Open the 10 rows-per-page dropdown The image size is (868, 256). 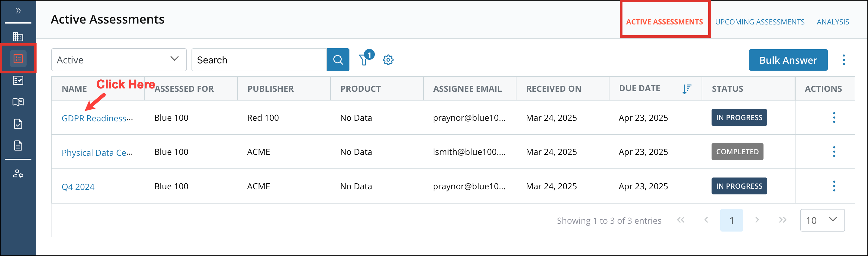(x=822, y=220)
